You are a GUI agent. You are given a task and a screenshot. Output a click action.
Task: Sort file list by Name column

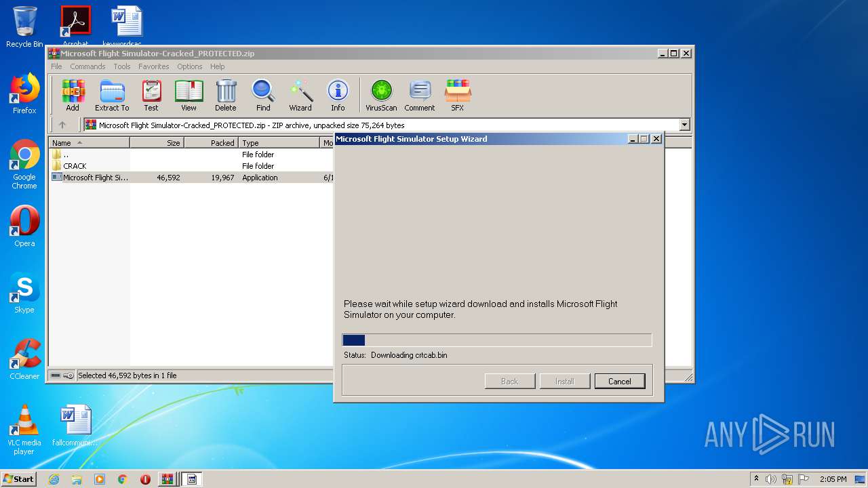click(x=90, y=143)
